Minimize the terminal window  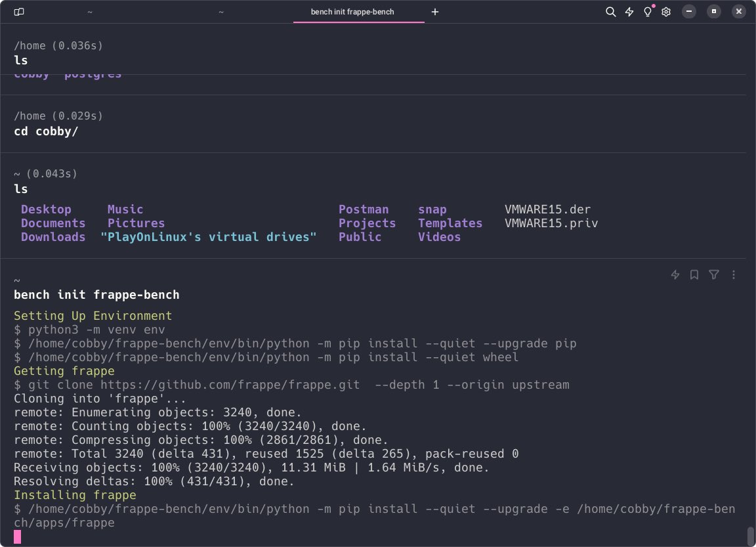click(x=689, y=12)
